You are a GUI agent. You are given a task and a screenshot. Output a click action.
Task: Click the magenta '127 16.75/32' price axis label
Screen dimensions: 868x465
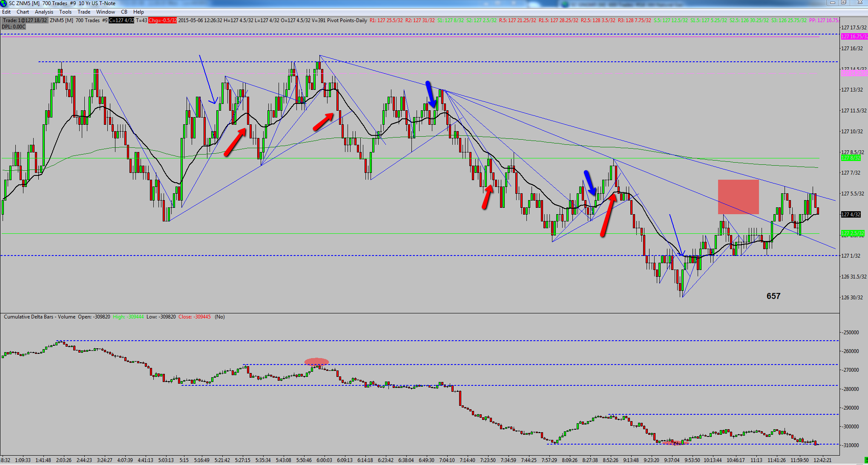tap(854, 37)
